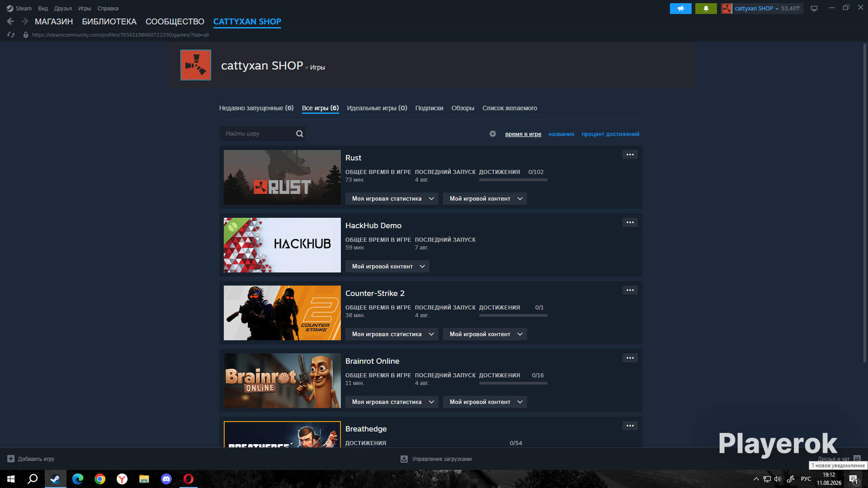This screenshot has height=488, width=868.
Task: Click the Brainrot Online achievements progress bar
Action: coord(513,384)
